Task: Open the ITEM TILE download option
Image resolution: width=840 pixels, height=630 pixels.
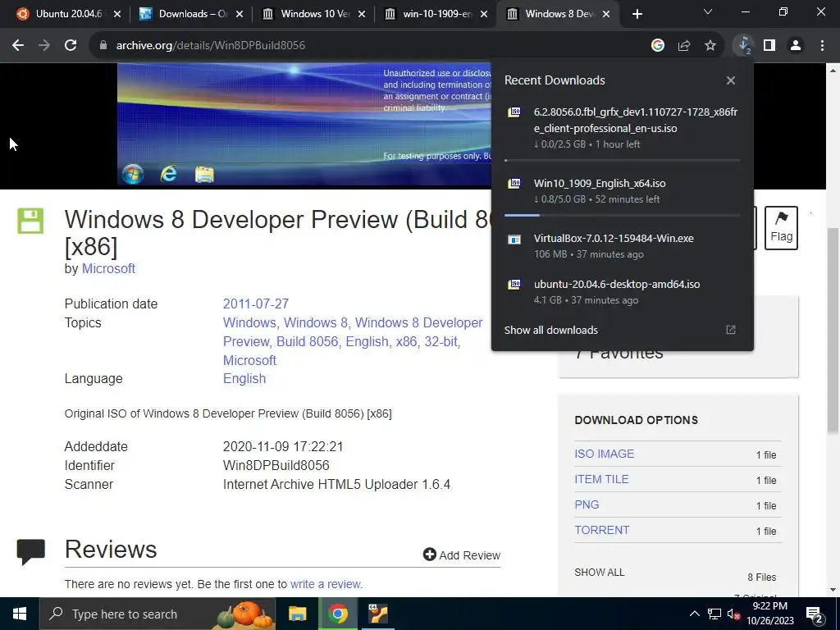Action: click(601, 479)
